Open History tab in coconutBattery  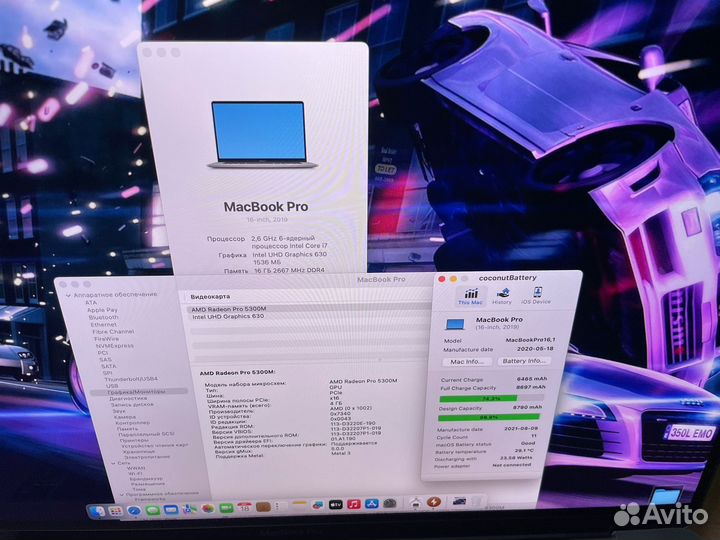pos(502,296)
